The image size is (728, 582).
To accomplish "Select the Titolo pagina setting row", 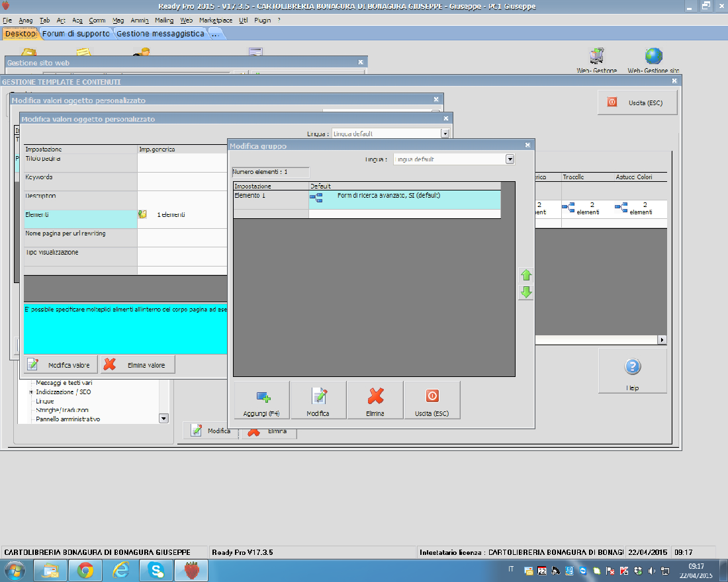I will tap(80, 163).
